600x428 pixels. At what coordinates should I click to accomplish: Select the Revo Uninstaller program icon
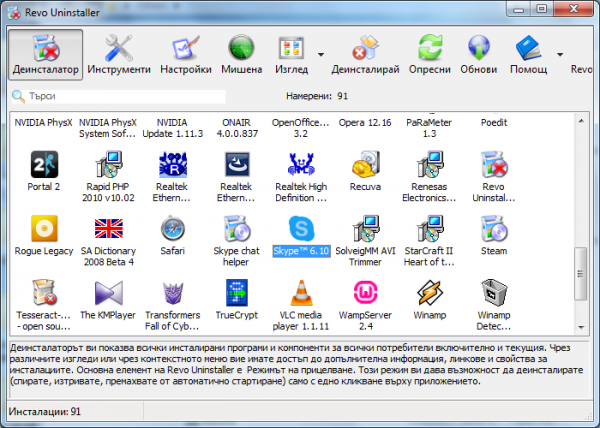click(494, 164)
